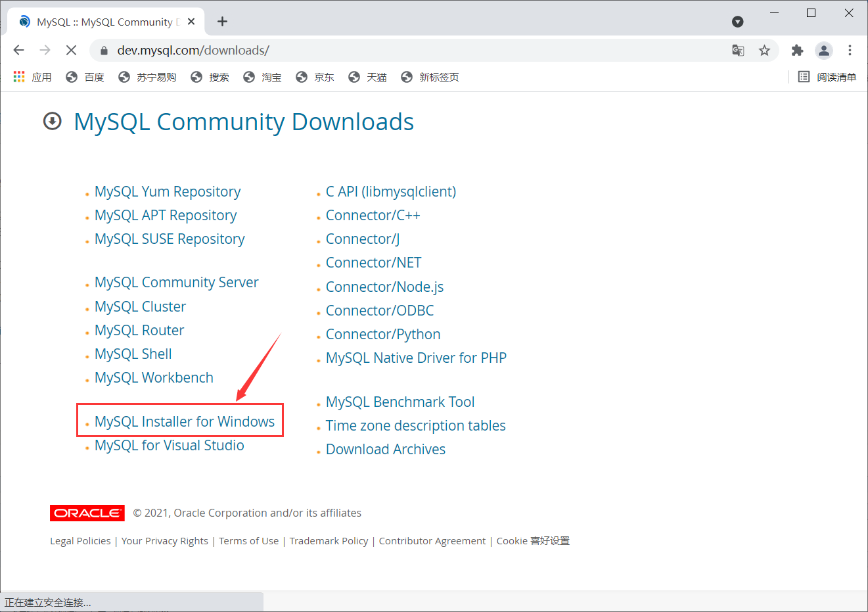Viewport: 868px width, 612px height.
Task: Open Cookie 喜好设置
Action: [533, 540]
